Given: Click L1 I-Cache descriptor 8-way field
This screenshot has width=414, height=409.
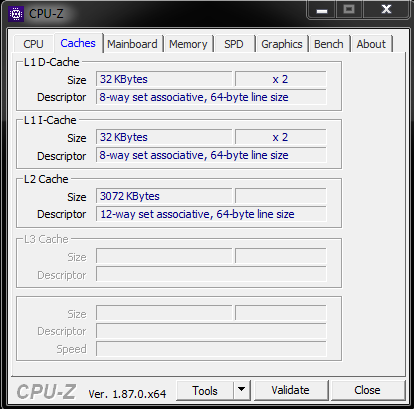Looking at the screenshot, I should click(211, 155).
